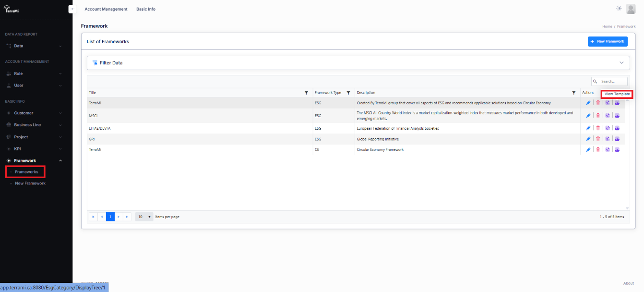Click the sidebar collapse arrow button
Image resolution: width=644 pixels, height=292 pixels.
72,9
